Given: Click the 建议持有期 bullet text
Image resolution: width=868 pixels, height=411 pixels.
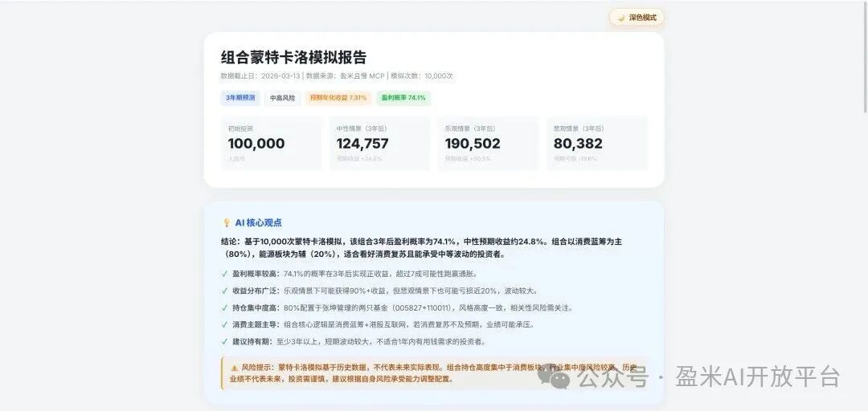Looking at the screenshot, I should click(358, 342).
